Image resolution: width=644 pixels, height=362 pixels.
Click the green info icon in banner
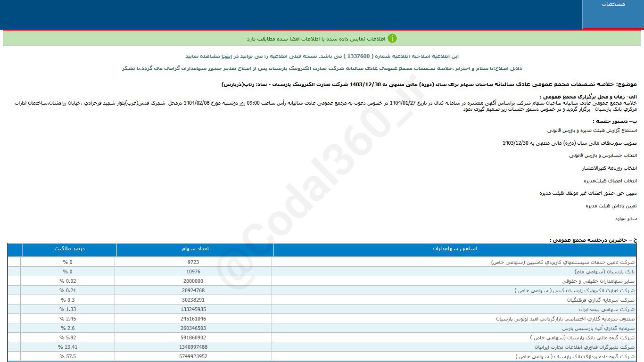pos(392,38)
